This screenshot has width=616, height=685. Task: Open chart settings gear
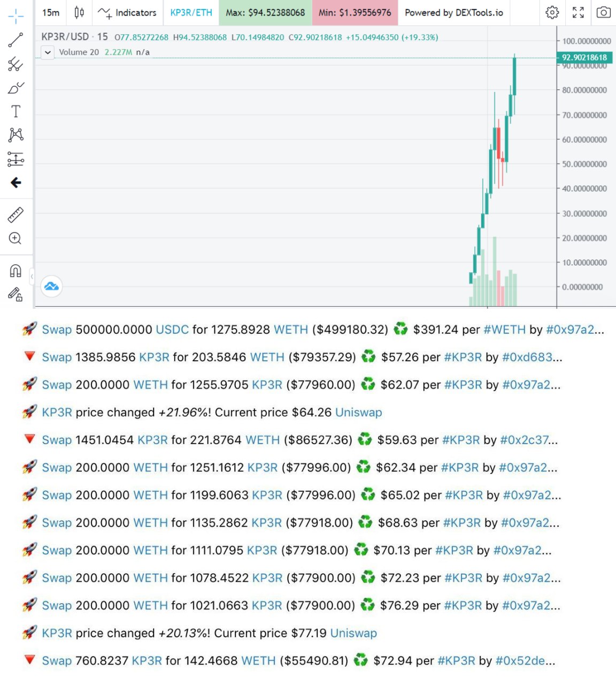[552, 12]
